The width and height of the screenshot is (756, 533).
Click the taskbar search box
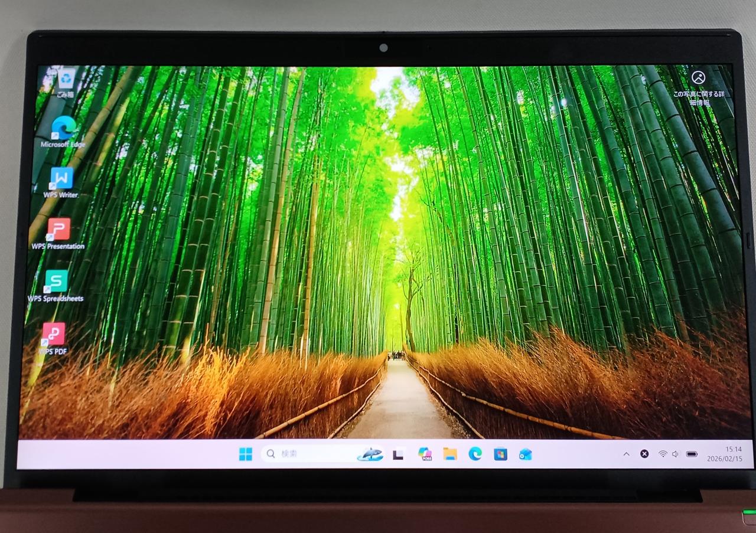[307, 454]
